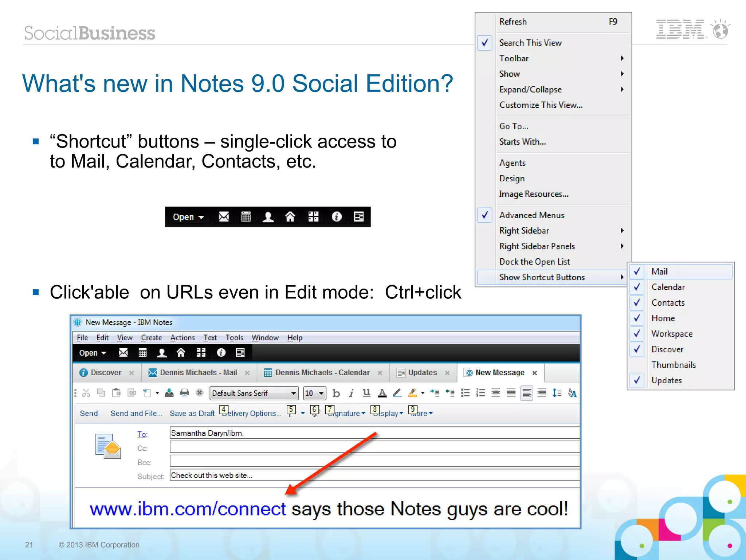This screenshot has width=746, height=560.
Task: Click the Center align paragraph icon
Action: 496,393
